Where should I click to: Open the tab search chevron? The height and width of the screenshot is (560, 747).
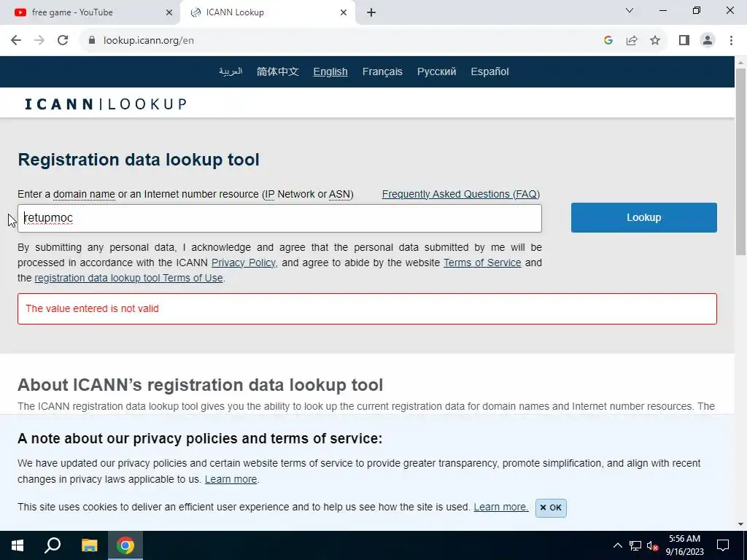630,10
